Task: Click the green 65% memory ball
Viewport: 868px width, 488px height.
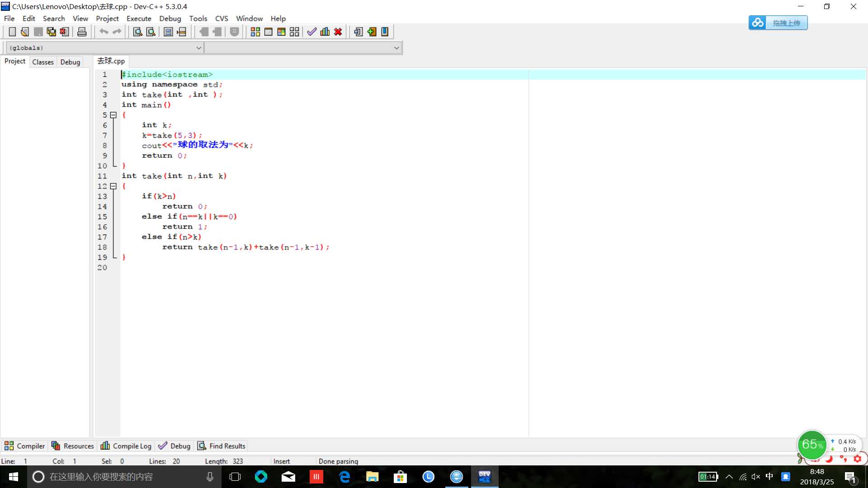Action: coord(812,445)
